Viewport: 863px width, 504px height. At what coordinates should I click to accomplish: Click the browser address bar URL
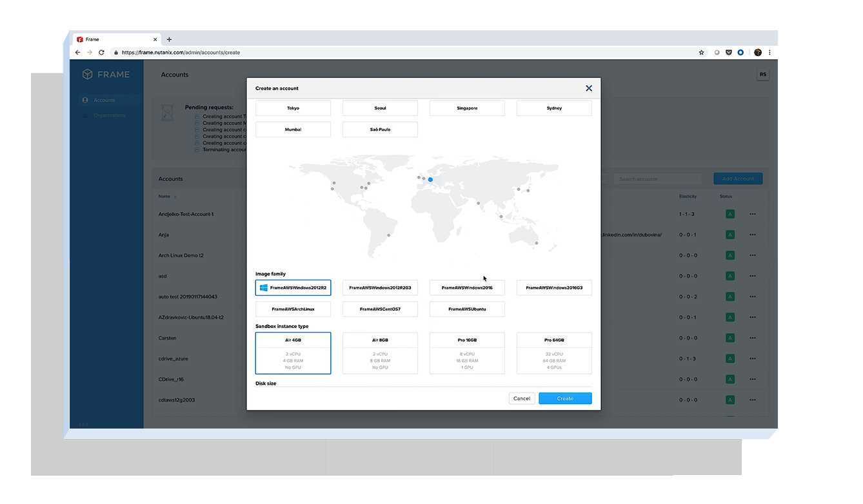181,52
